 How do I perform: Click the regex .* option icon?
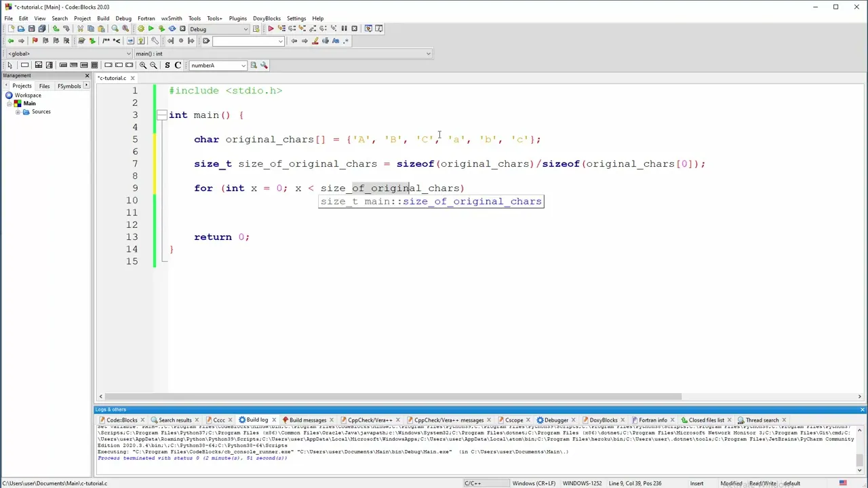(x=346, y=41)
